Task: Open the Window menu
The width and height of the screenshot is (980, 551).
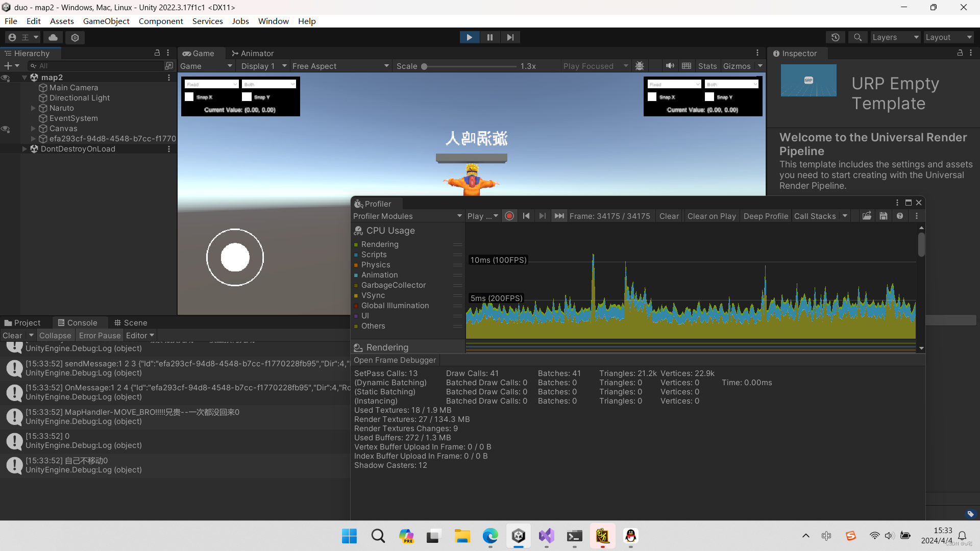Action: click(273, 21)
